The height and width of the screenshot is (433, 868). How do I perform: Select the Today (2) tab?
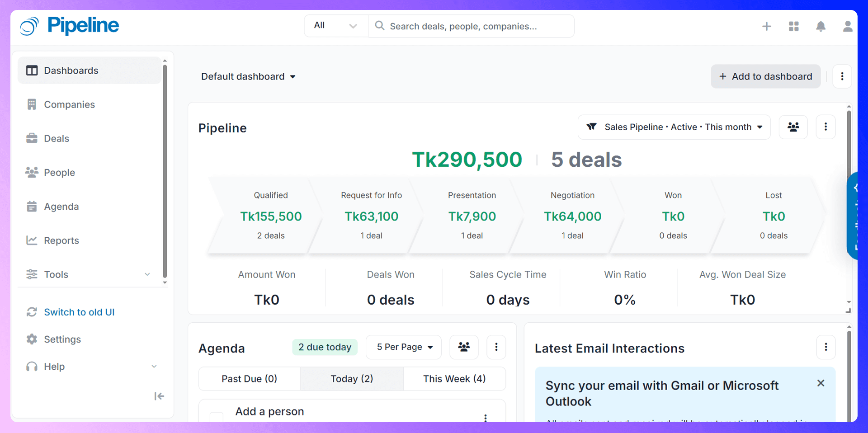(x=352, y=379)
